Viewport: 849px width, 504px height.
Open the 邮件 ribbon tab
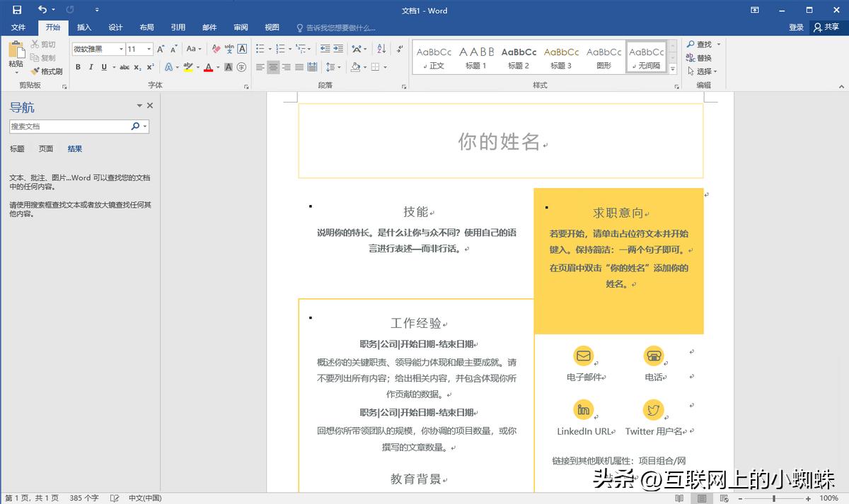(209, 27)
